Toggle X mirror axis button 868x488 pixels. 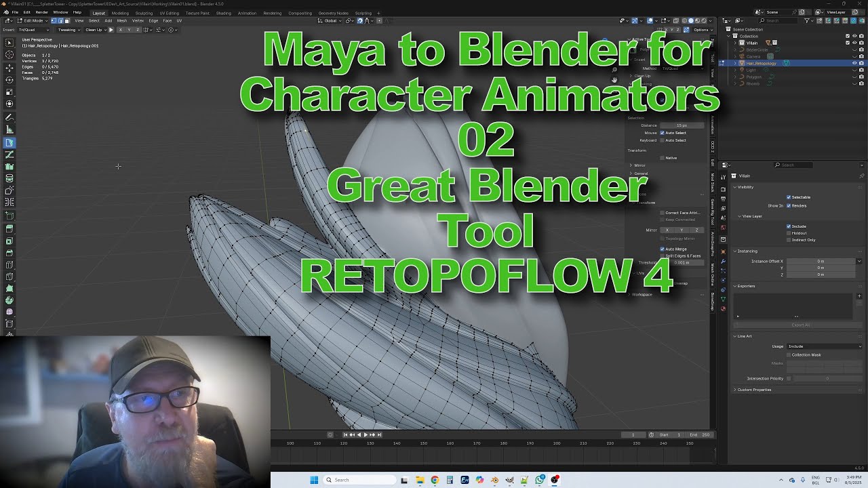point(667,230)
